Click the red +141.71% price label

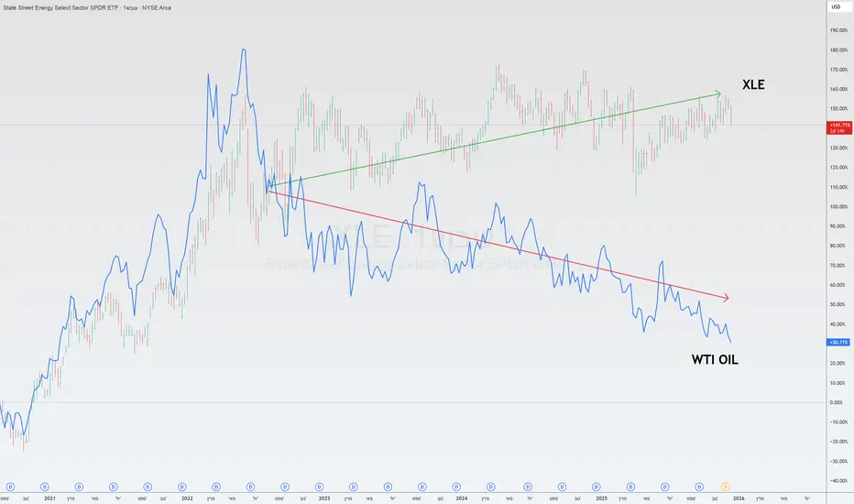839,128
